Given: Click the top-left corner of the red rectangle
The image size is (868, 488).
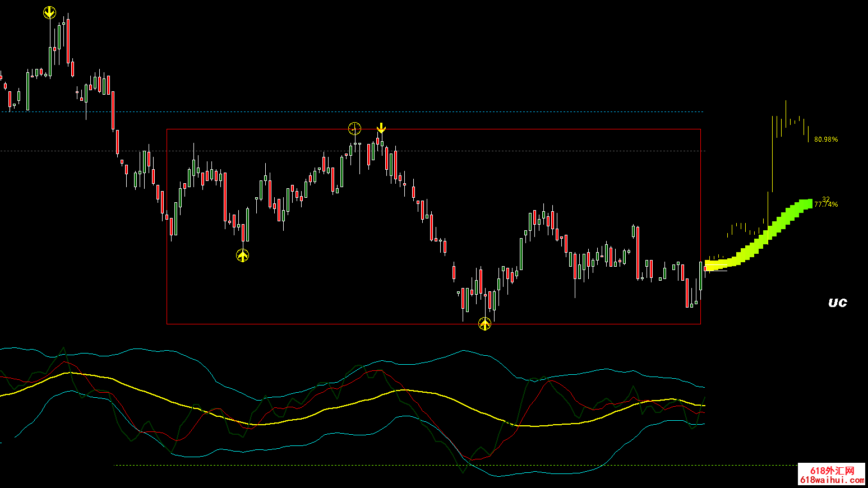Looking at the screenshot, I should tap(167, 129).
